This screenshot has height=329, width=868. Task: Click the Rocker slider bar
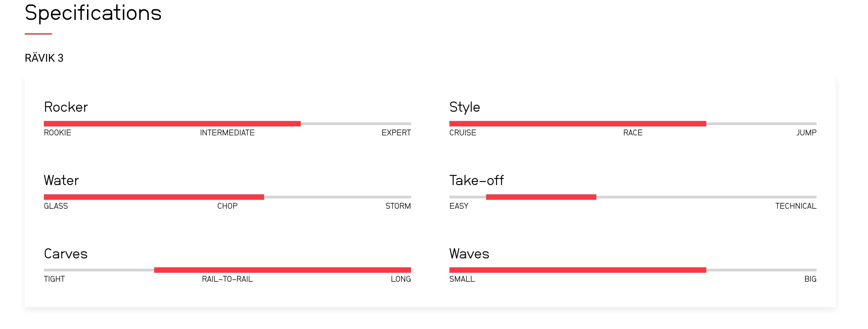[227, 124]
